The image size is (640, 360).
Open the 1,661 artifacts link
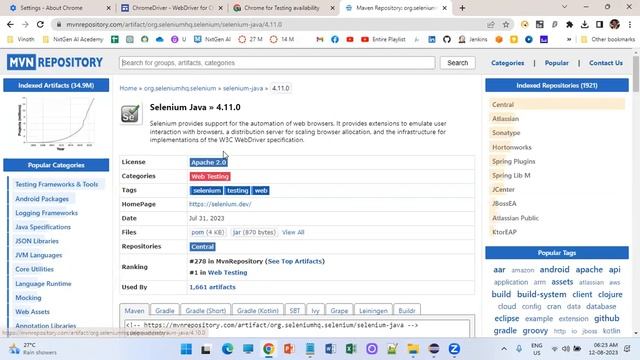coord(212,287)
